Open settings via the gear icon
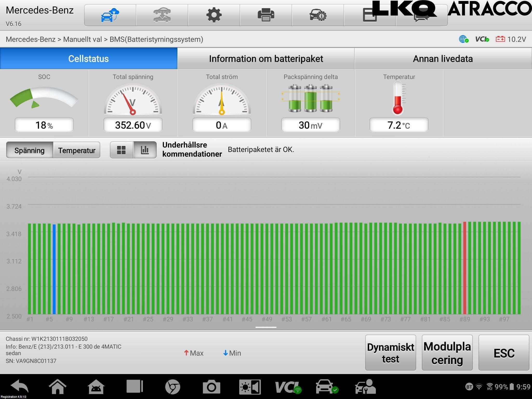 pyautogui.click(x=214, y=15)
